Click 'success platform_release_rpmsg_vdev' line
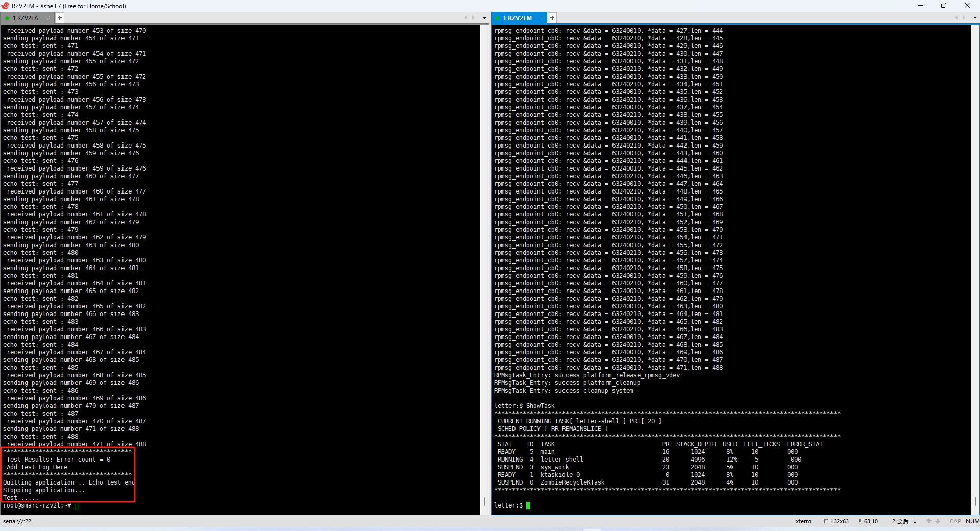The image size is (980, 531). 587,375
